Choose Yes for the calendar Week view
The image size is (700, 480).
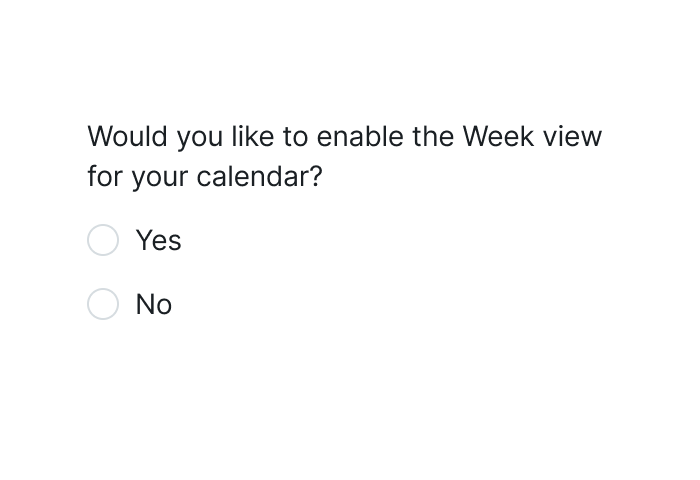[103, 240]
